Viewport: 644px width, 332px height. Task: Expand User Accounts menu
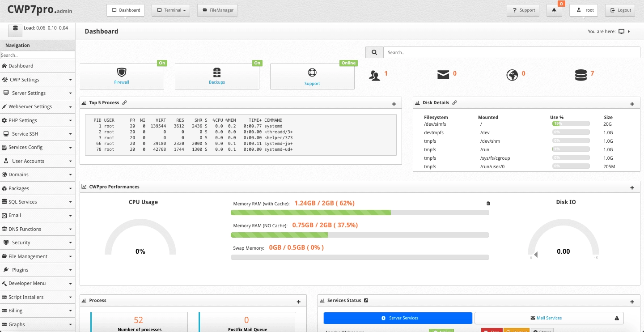click(x=38, y=161)
